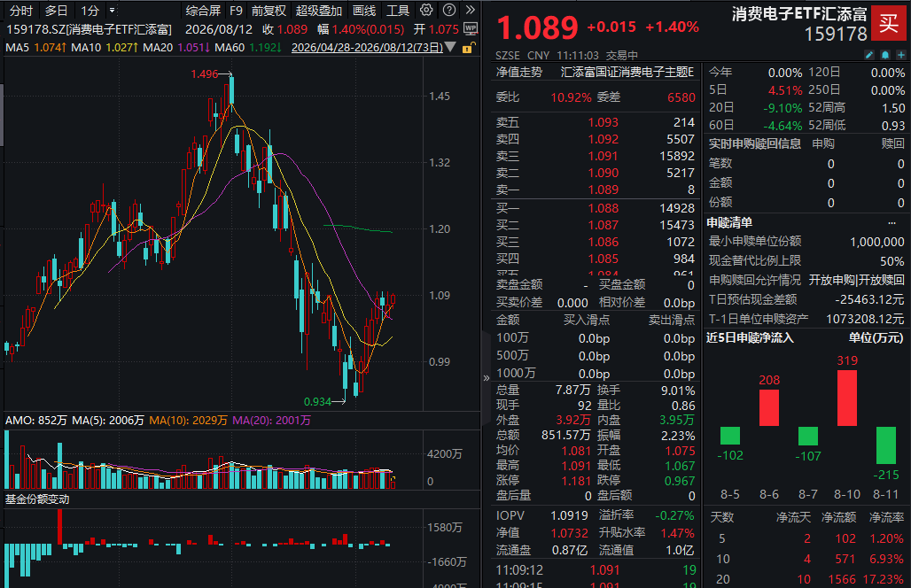Click the red 买 buy button
Viewport: 911px width, 588px height.
coord(888,23)
